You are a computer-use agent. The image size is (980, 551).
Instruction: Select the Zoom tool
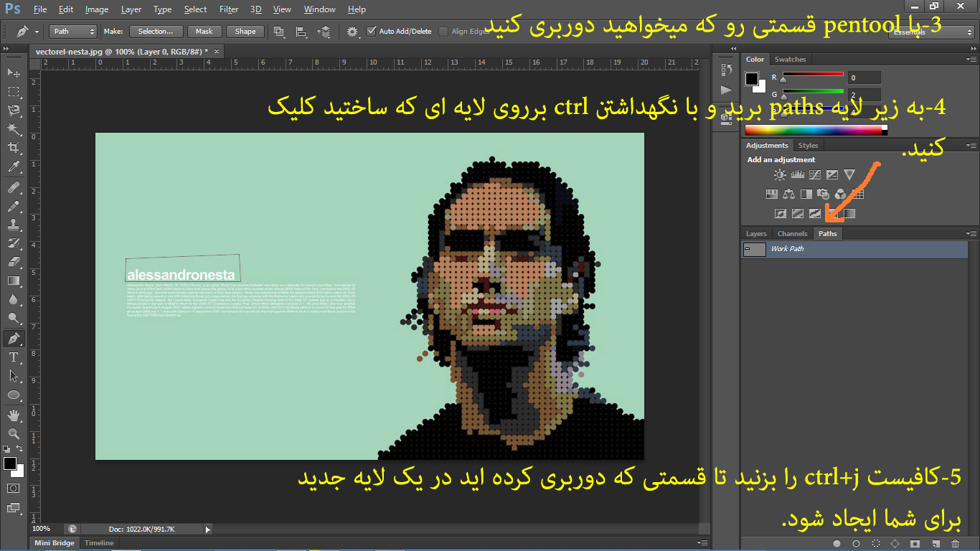(x=14, y=434)
